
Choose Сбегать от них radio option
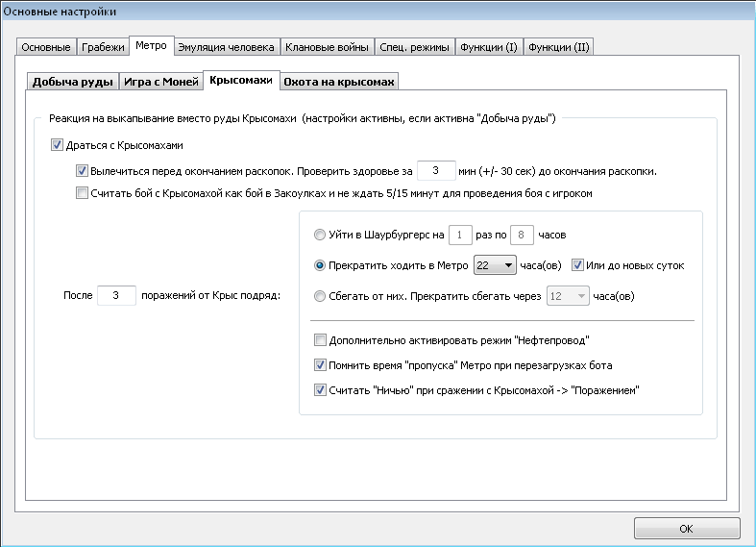(x=320, y=296)
